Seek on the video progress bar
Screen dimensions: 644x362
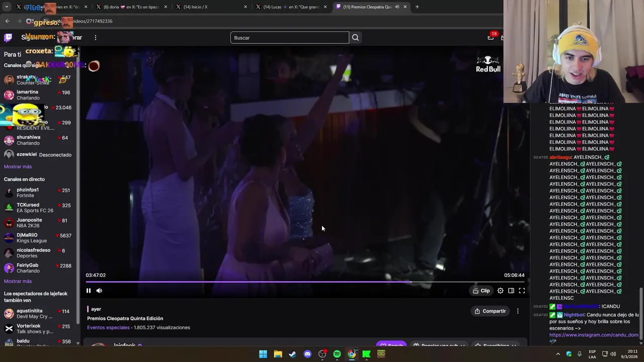coord(305,282)
